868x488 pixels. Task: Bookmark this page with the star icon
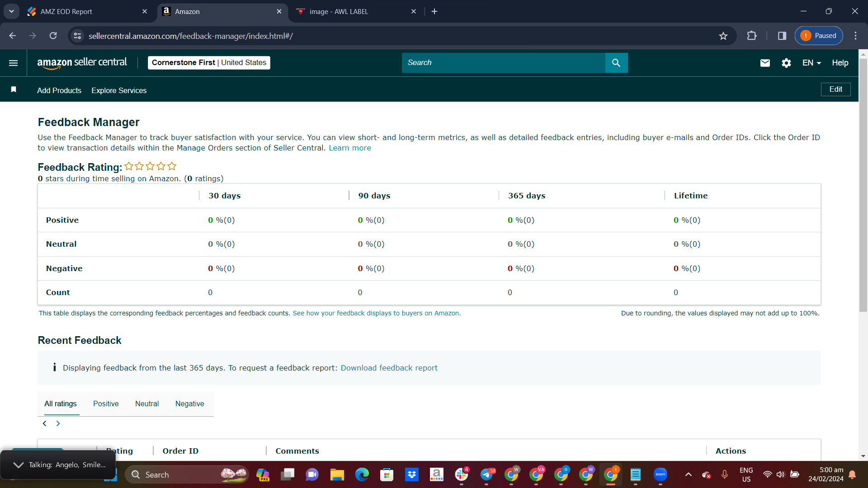(x=723, y=36)
